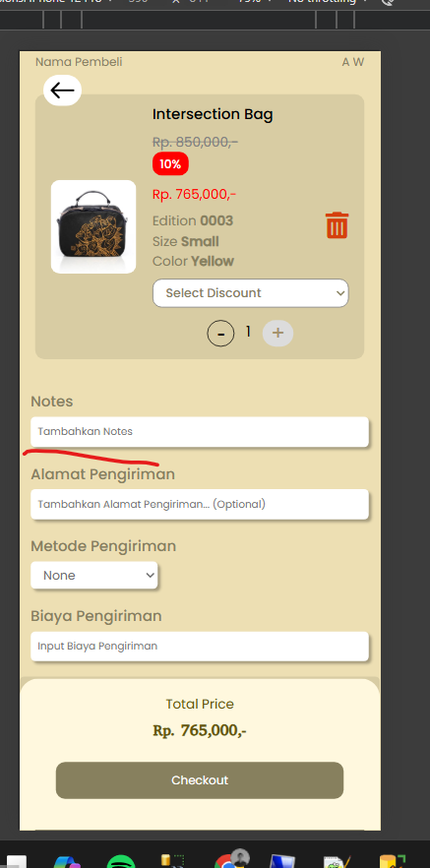Open Spotify from the taskbar

pyautogui.click(x=121, y=861)
